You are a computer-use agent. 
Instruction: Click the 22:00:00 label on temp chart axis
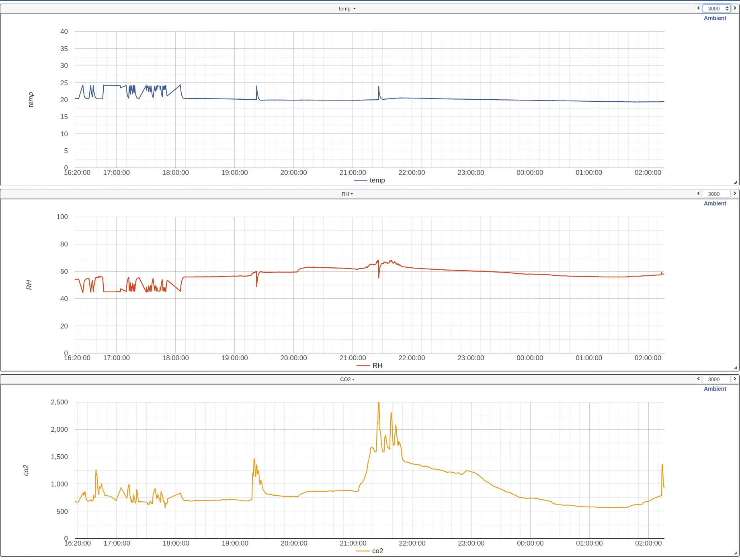tap(412, 172)
